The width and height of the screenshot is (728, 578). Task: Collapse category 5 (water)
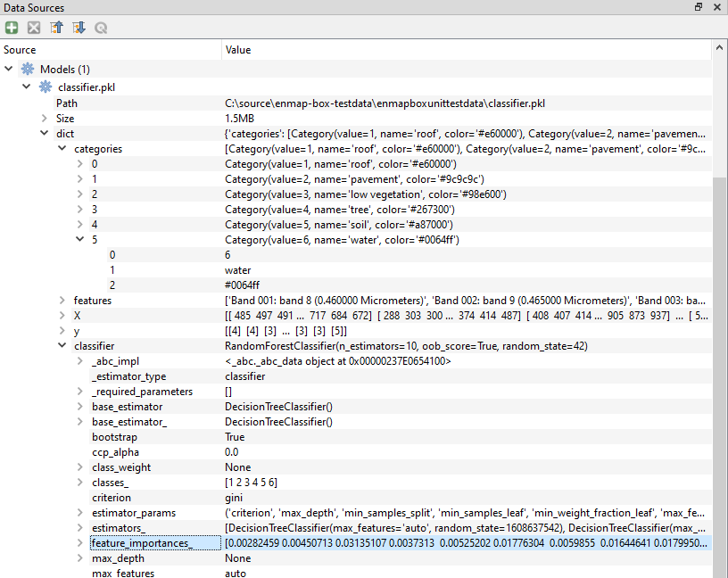[x=80, y=239]
